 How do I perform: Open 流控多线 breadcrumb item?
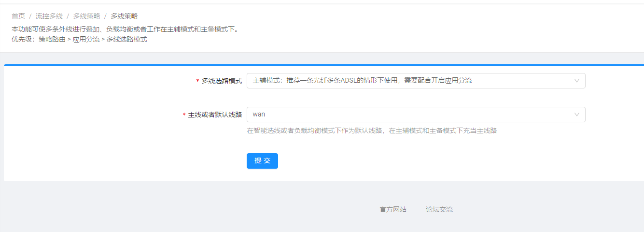point(49,16)
